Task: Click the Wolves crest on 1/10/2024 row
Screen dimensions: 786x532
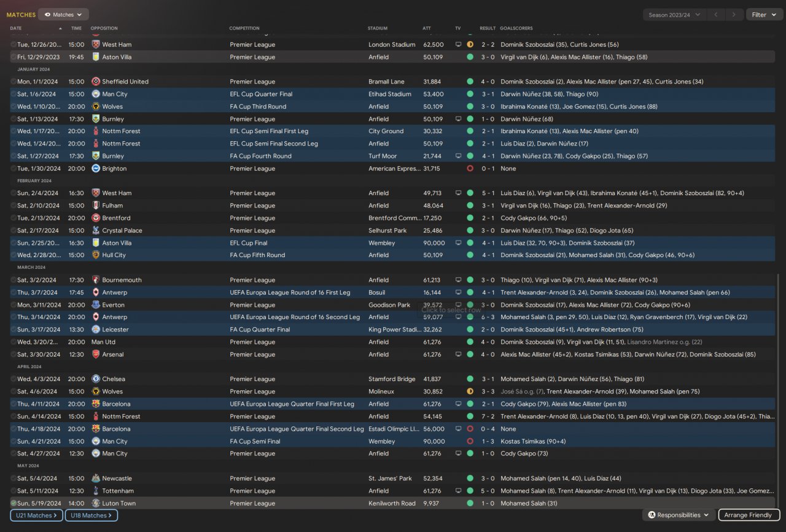Action: click(x=95, y=106)
